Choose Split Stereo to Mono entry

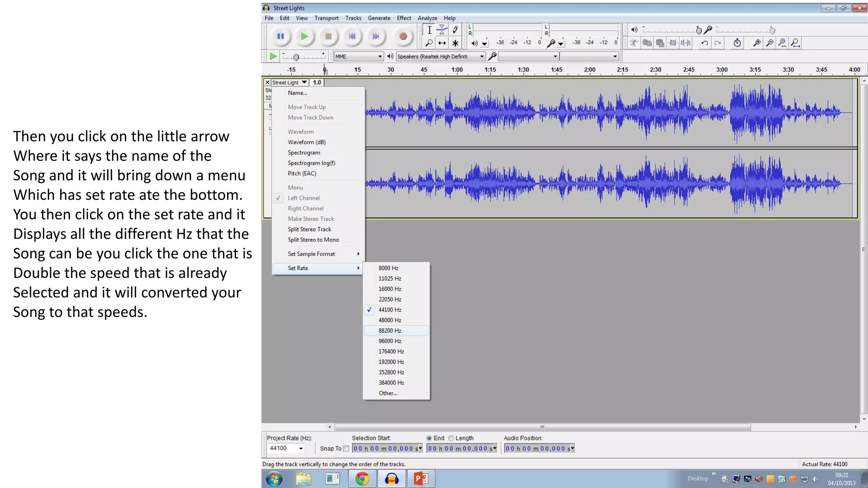coord(318,240)
